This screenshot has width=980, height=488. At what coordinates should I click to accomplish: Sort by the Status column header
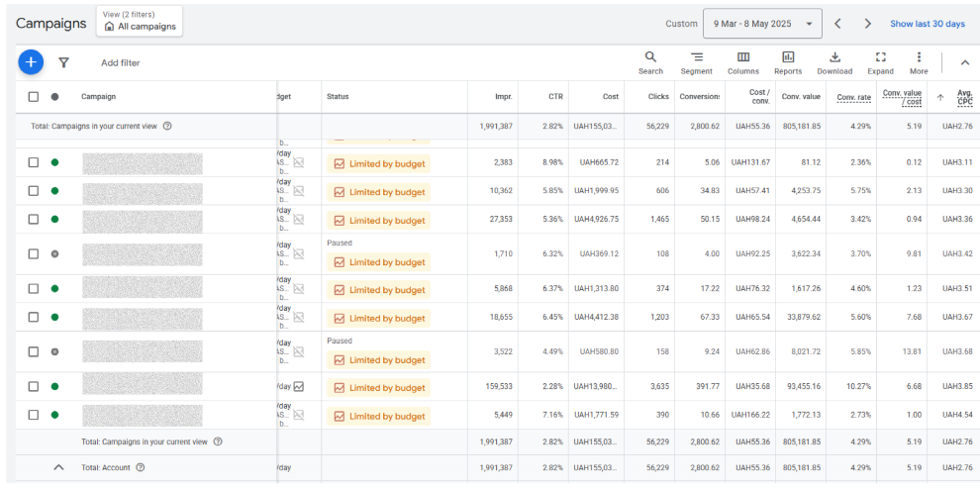pos(338,97)
